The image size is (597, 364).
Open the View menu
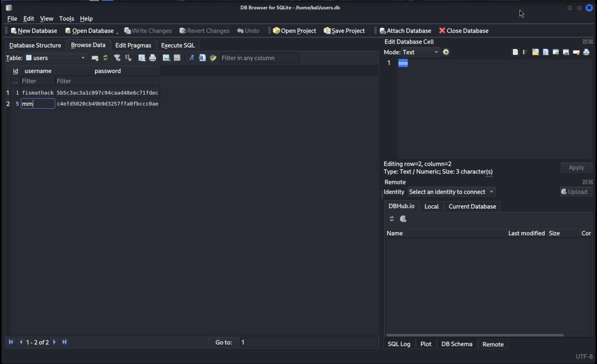tap(47, 19)
